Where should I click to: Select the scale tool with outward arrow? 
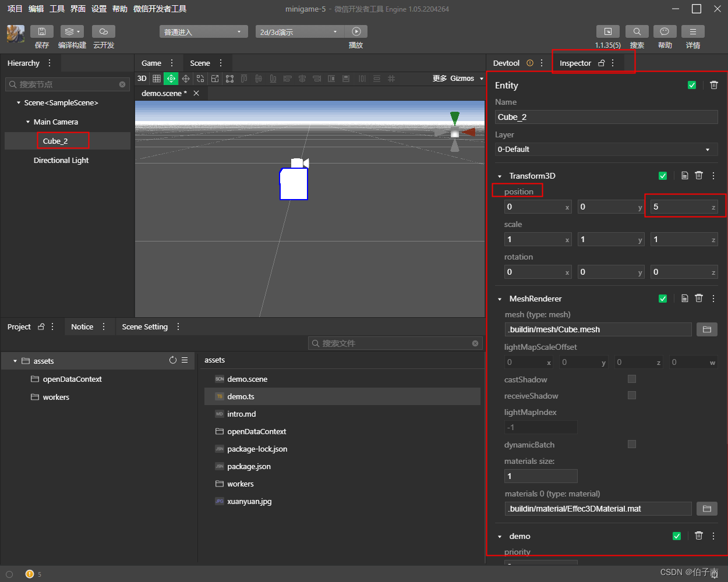click(215, 79)
